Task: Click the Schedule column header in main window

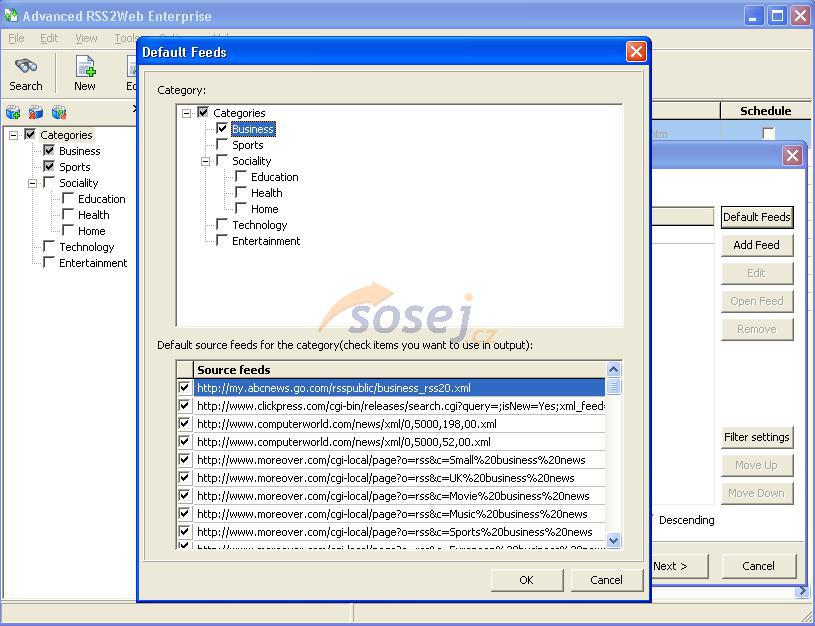Action: pyautogui.click(x=765, y=111)
